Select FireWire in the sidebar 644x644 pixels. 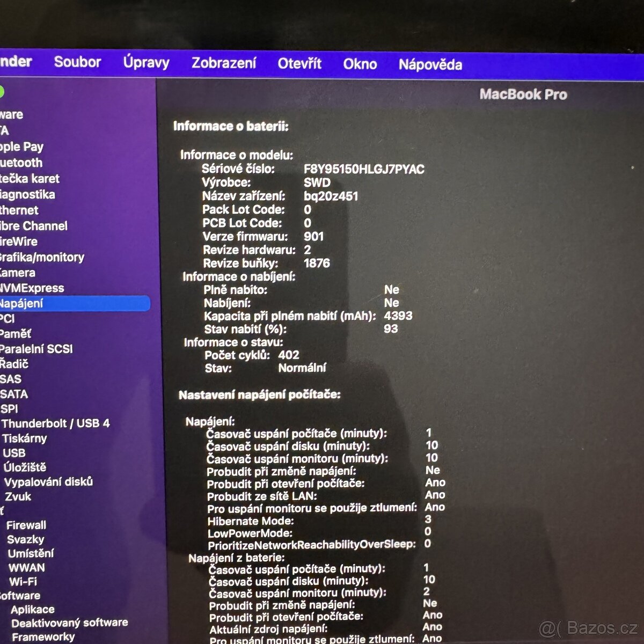(x=18, y=241)
